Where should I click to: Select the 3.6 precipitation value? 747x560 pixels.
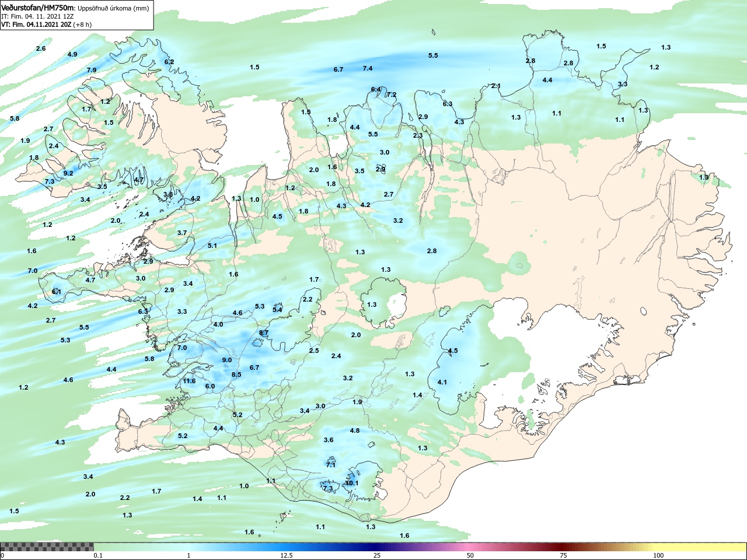329,440
